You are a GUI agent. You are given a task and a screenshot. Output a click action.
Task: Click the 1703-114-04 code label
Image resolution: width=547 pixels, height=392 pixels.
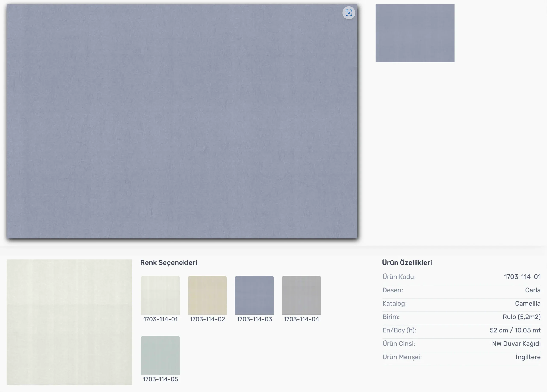click(301, 319)
